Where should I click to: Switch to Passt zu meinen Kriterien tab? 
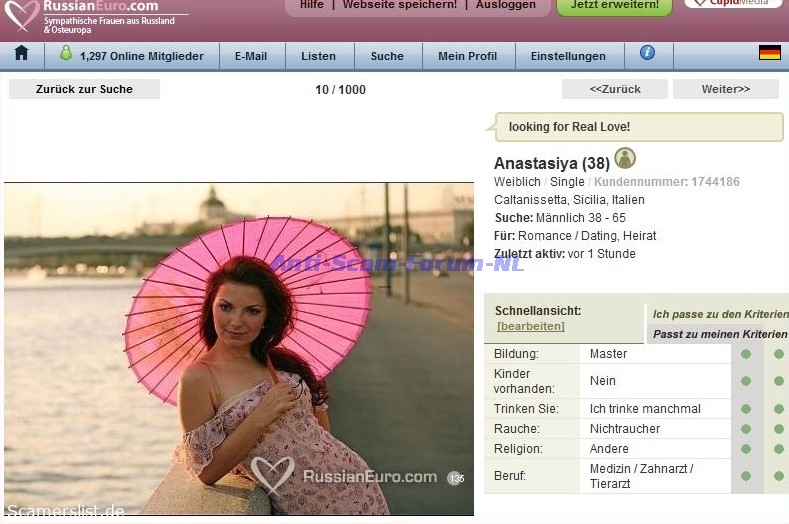[719, 334]
